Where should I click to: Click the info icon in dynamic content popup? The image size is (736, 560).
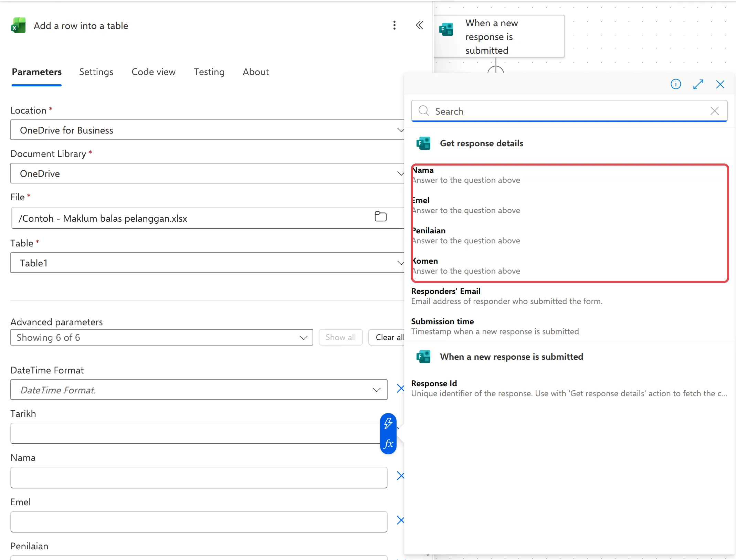[676, 84]
